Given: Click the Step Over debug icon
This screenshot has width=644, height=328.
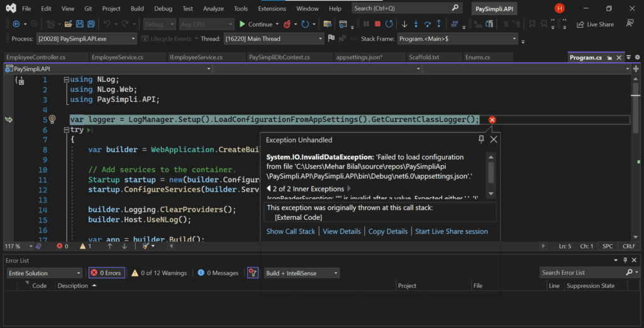Looking at the screenshot, I should pyautogui.click(x=428, y=24).
